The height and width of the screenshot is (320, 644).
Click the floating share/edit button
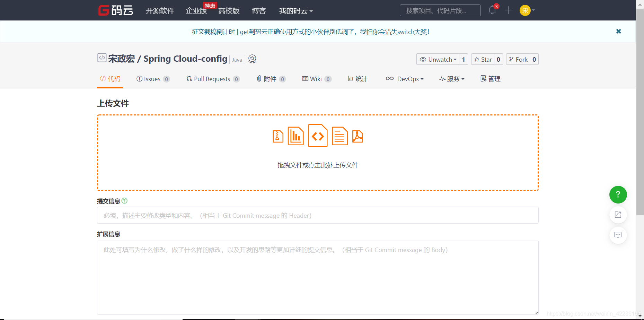pos(618,215)
